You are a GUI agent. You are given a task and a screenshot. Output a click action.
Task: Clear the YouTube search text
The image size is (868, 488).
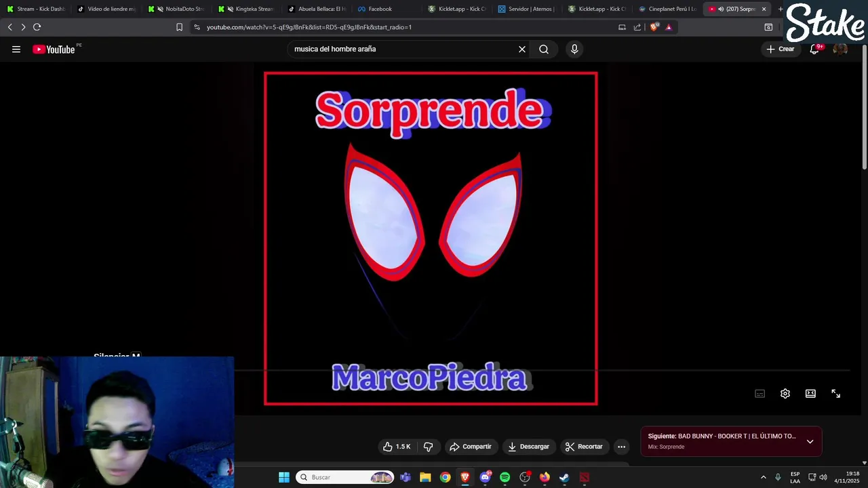(x=522, y=49)
